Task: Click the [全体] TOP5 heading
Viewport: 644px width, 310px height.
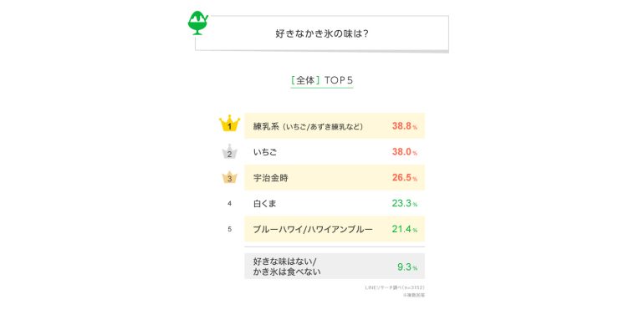Action: (322, 80)
